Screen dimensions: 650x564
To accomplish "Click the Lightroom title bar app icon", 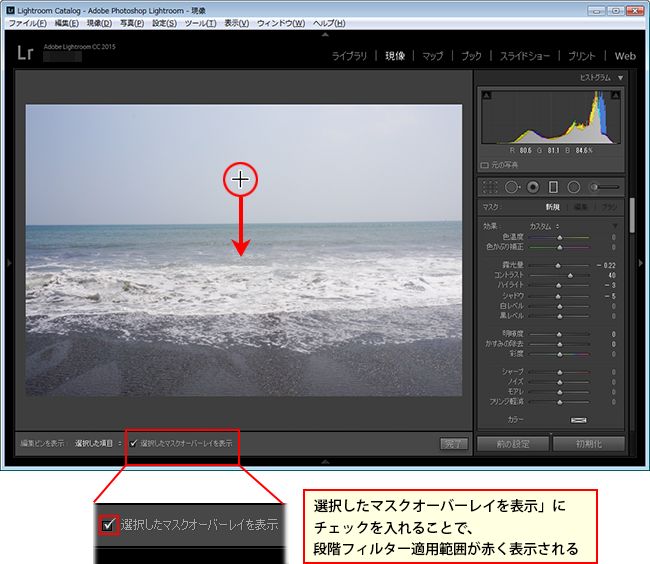I will 10,10.
